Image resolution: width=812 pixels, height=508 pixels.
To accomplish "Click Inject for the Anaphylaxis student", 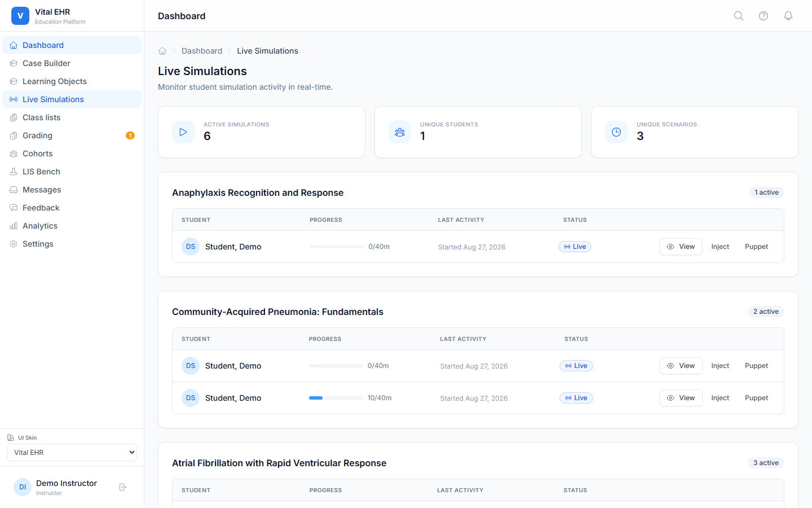I will [x=720, y=247].
